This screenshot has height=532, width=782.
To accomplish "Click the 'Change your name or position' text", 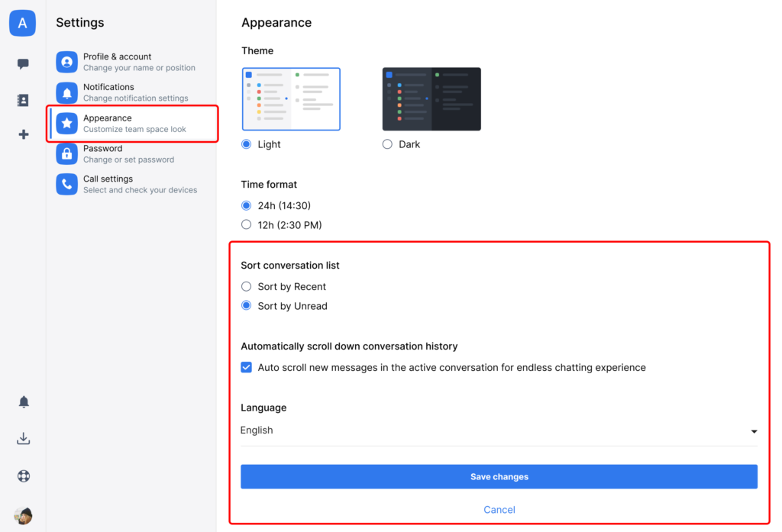I will click(x=139, y=68).
